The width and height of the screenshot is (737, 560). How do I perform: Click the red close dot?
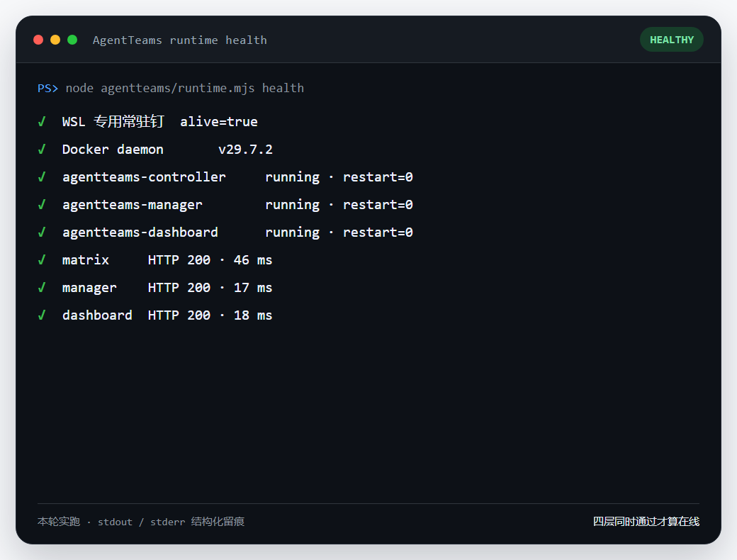point(38,40)
